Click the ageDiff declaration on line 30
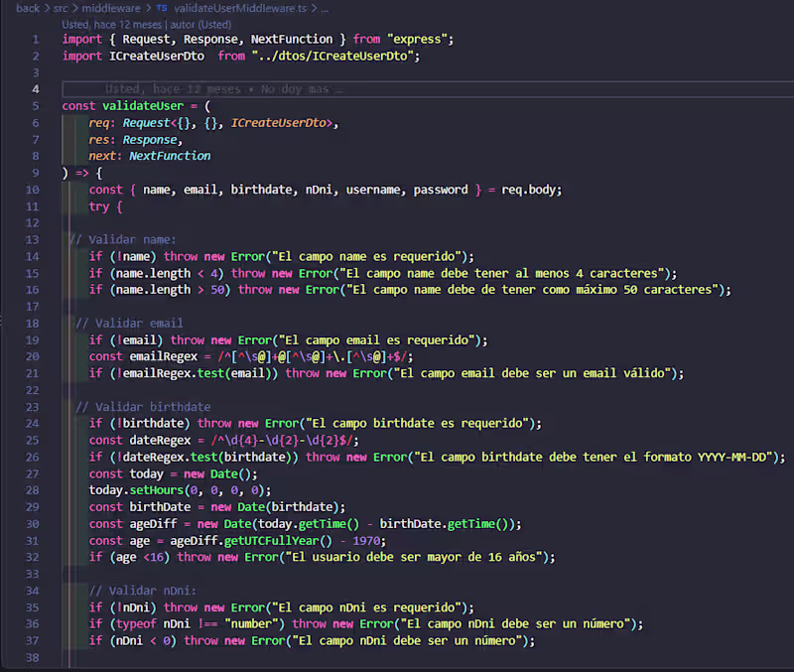 [x=153, y=524]
